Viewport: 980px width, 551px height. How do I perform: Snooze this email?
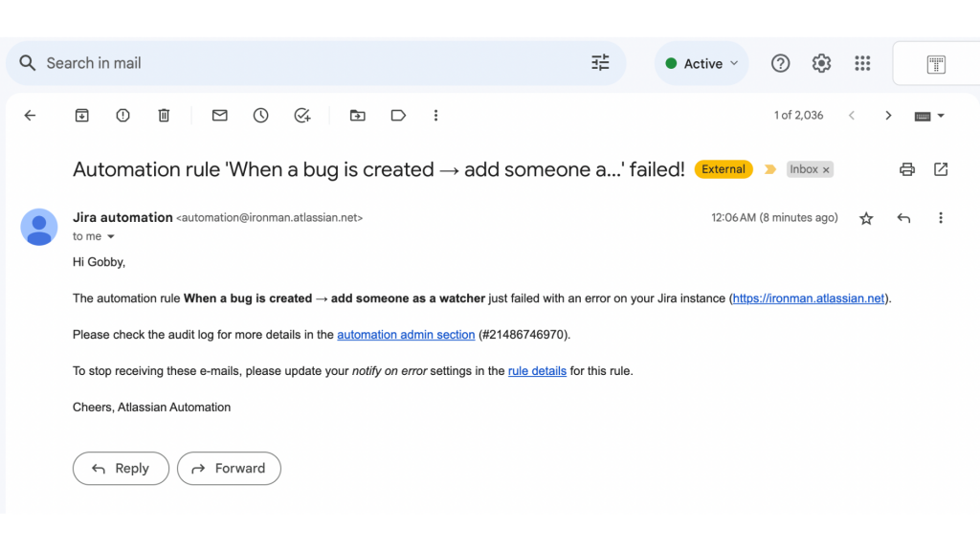coord(261,116)
